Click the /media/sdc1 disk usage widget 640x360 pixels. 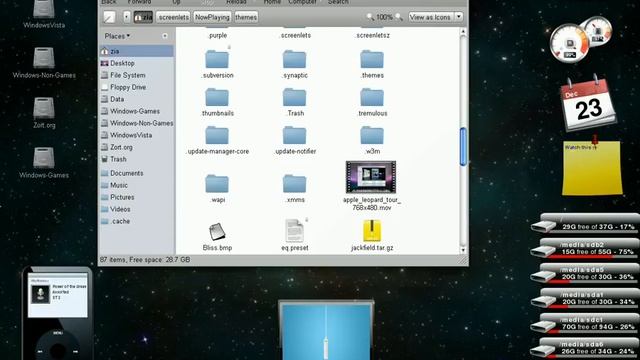click(x=585, y=323)
